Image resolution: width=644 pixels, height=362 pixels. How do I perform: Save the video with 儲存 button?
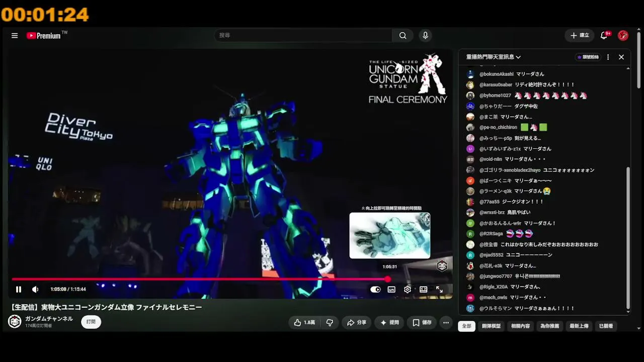pos(422,323)
